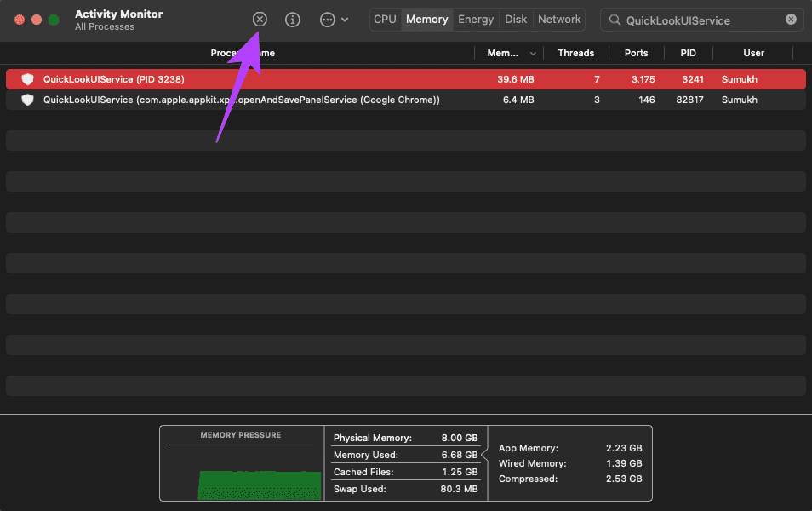Click the Memory Pressure graph
The height and width of the screenshot is (511, 812).
click(242, 463)
